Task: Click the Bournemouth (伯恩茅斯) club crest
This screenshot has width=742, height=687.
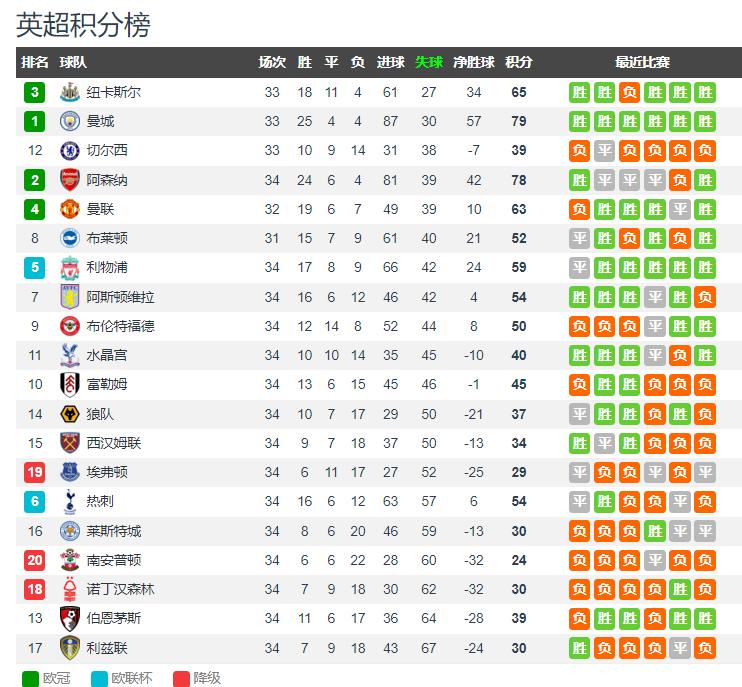Action: pyautogui.click(x=70, y=618)
